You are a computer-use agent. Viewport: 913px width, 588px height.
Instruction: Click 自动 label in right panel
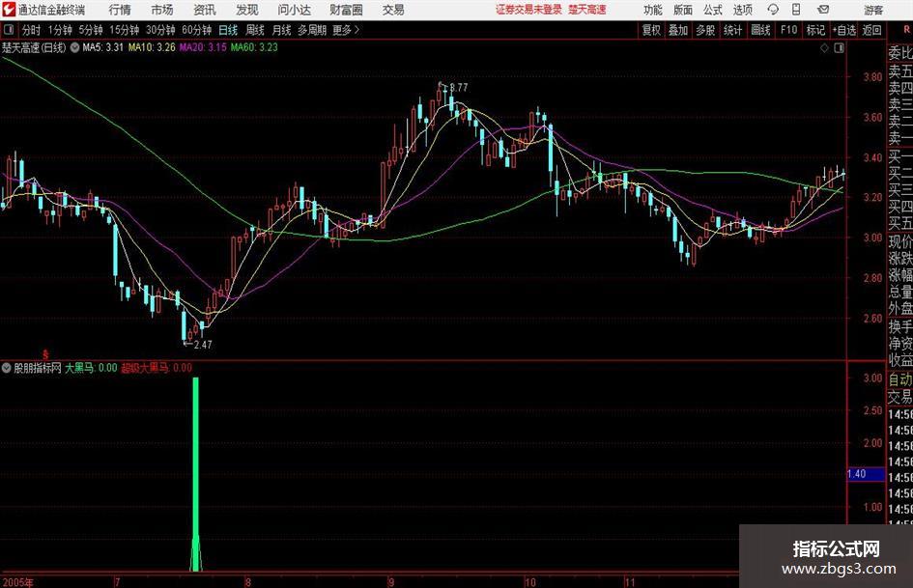[x=900, y=379]
